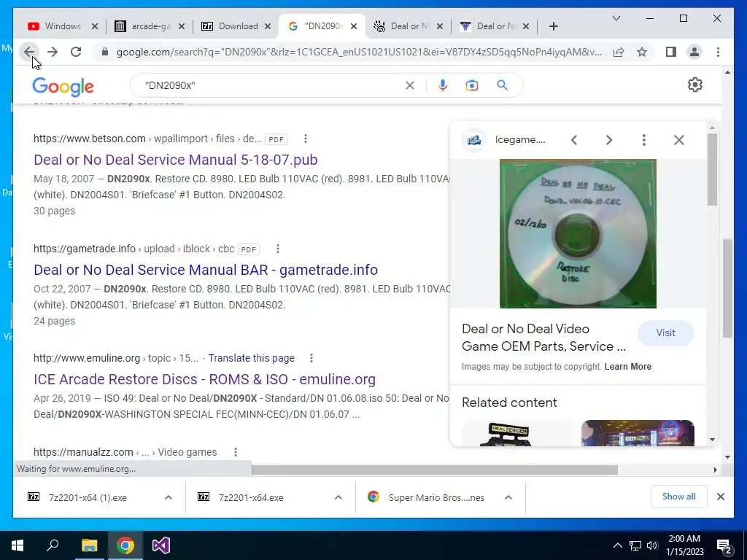Open the Deal or No Deal cabinet related image
The width and height of the screenshot is (747, 560).
point(519,433)
